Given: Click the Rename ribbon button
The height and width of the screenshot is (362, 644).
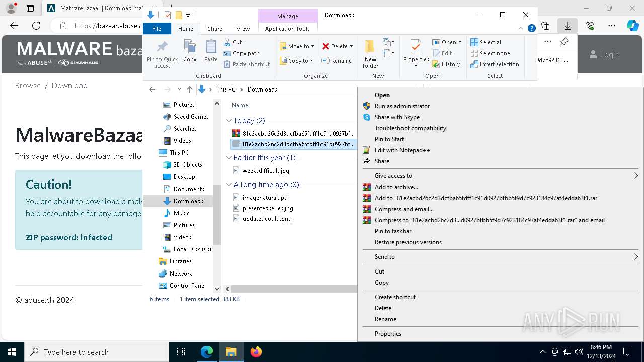Looking at the screenshot, I should (337, 61).
